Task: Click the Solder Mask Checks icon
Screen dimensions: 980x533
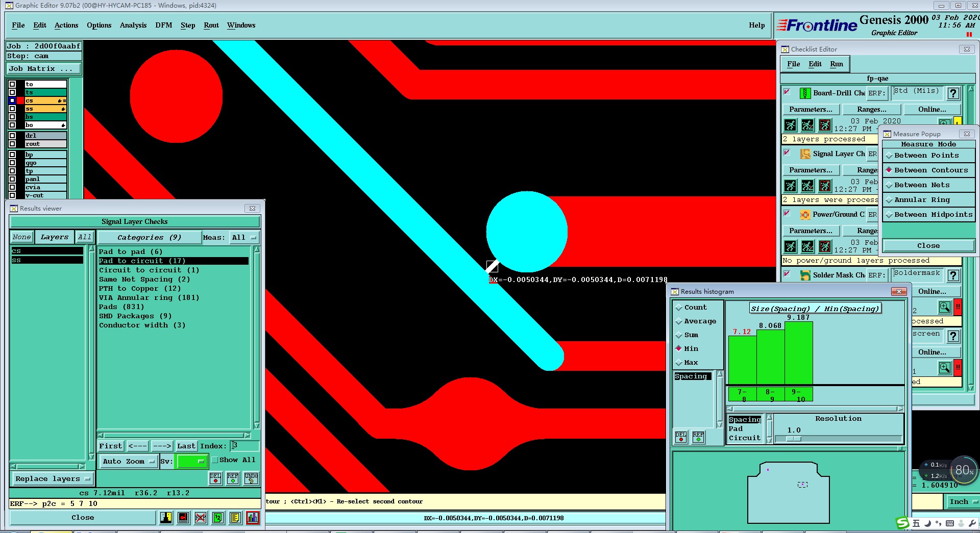Action: click(805, 275)
